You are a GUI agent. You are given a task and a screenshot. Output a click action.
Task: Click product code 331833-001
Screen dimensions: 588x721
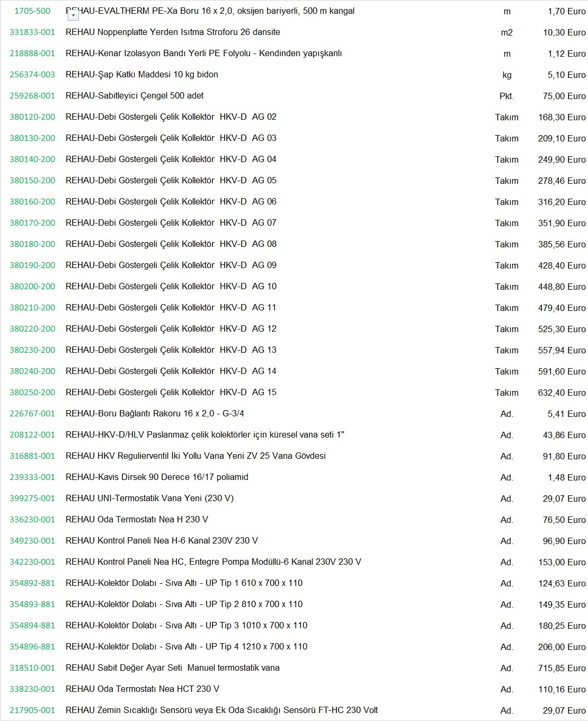click(32, 32)
